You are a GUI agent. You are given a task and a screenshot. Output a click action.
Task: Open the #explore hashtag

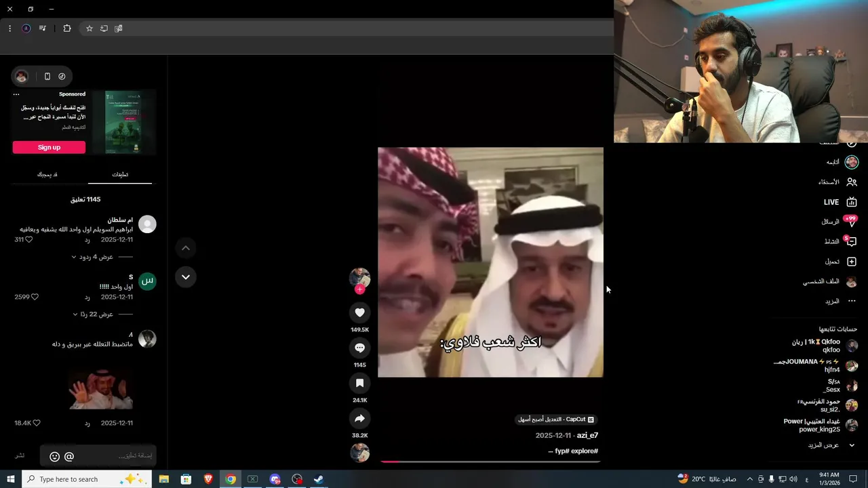(x=585, y=451)
